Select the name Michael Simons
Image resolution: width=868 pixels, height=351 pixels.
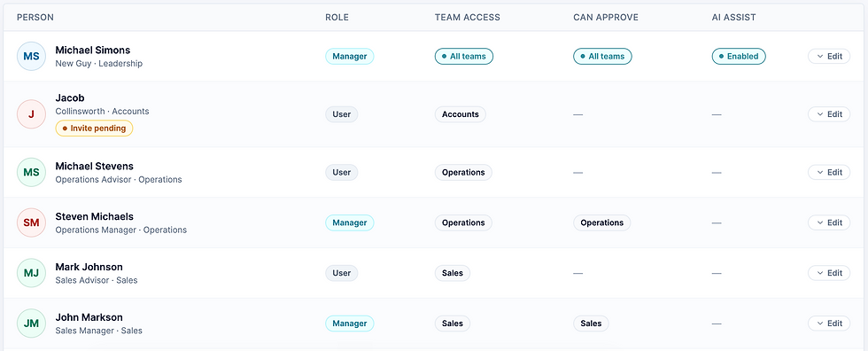(93, 51)
